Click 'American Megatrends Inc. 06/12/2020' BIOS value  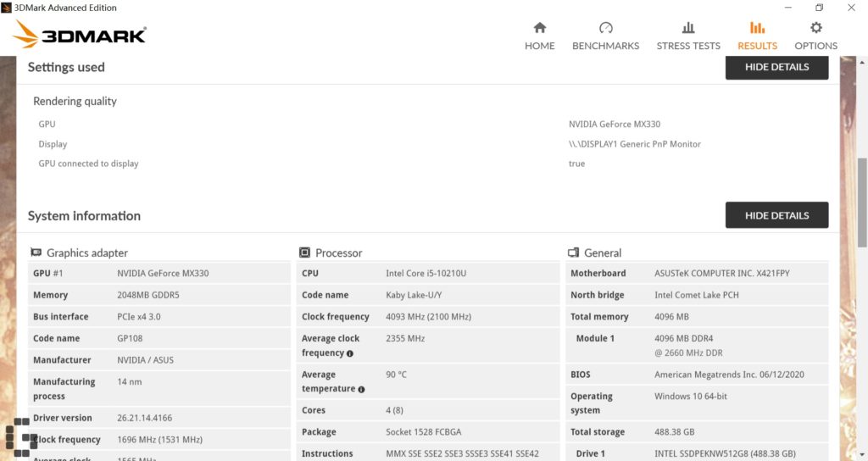tap(729, 375)
